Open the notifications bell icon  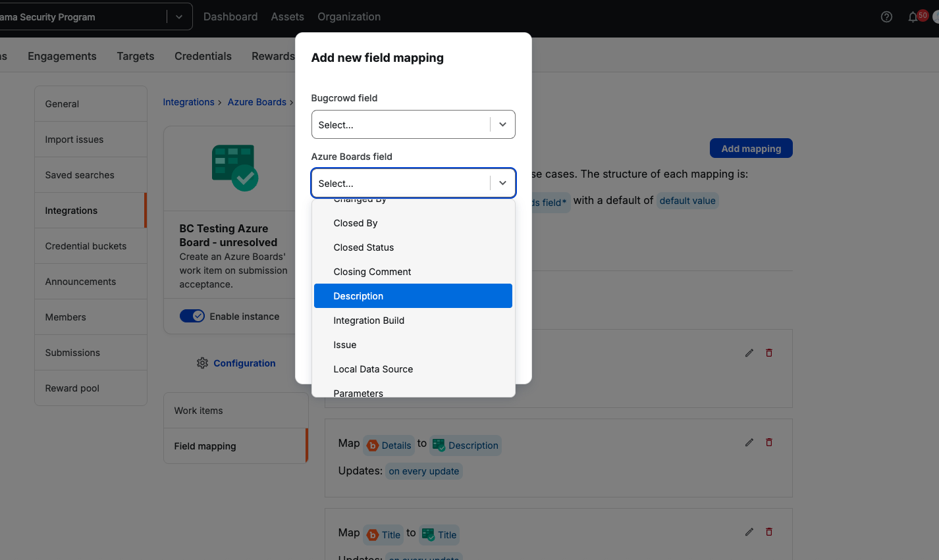pyautogui.click(x=913, y=17)
